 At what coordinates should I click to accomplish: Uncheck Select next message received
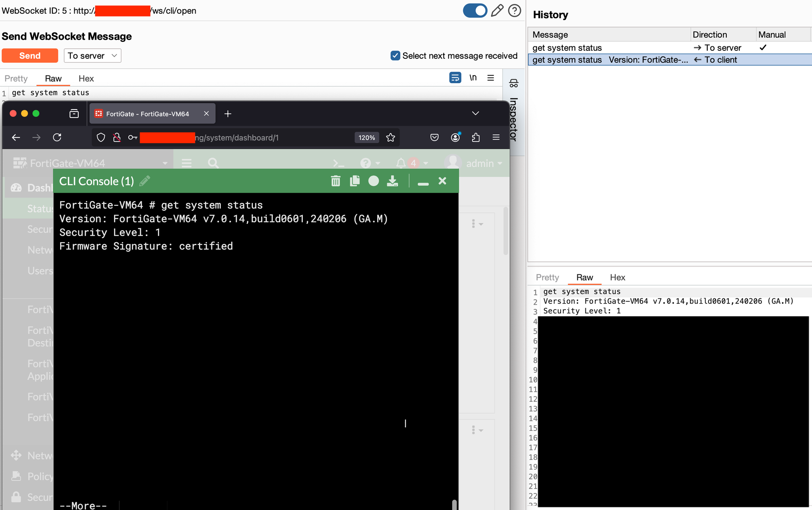click(395, 56)
